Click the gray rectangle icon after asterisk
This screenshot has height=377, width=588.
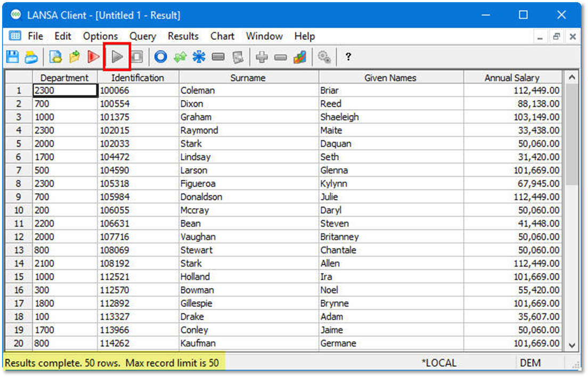(218, 57)
